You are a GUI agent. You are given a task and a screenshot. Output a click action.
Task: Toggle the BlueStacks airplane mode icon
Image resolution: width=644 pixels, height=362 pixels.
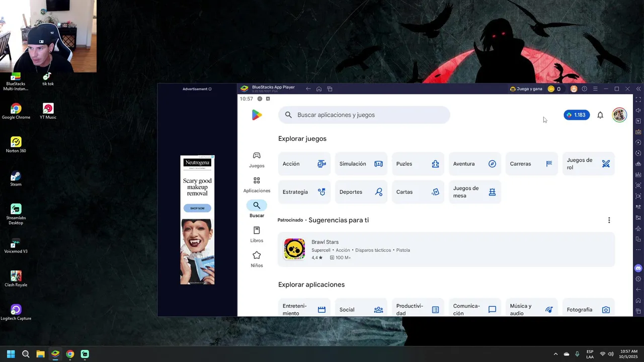(638, 229)
